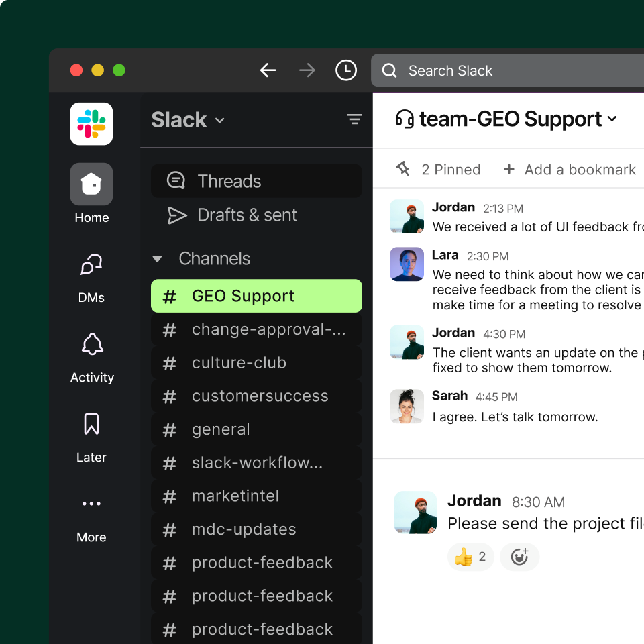The image size is (644, 644).
Task: Click the 8:30 AM timestamp
Action: click(x=538, y=502)
